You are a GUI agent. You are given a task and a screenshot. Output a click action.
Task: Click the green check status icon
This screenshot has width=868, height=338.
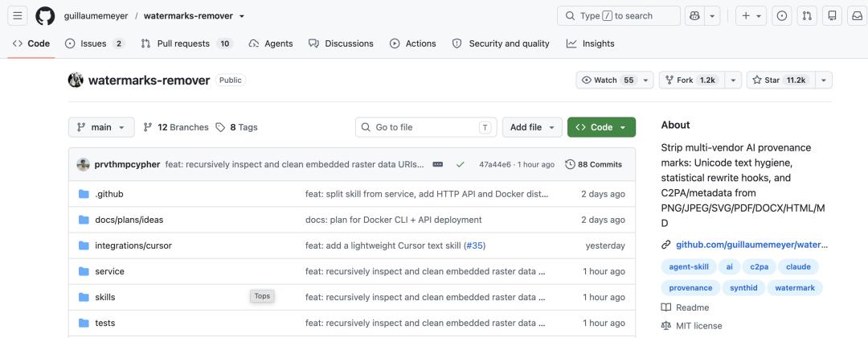[460, 164]
